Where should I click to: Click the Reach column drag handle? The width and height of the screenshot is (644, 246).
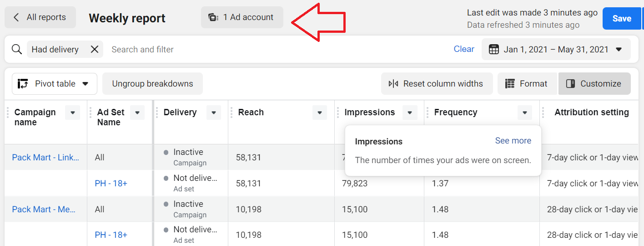(x=231, y=113)
